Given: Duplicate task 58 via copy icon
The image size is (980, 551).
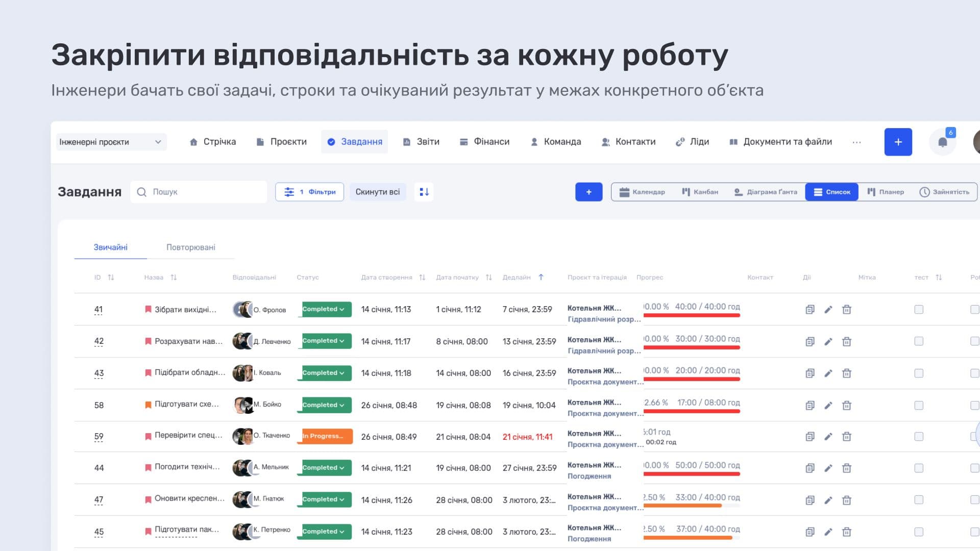Looking at the screenshot, I should coord(810,406).
